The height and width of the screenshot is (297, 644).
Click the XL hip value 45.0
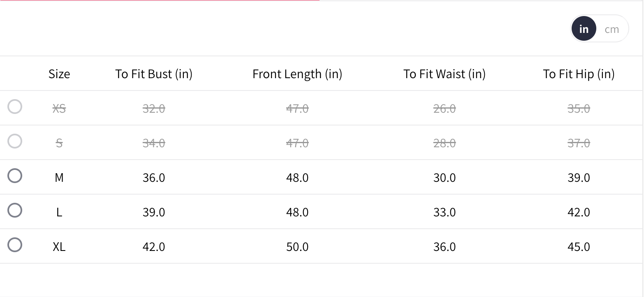(579, 247)
